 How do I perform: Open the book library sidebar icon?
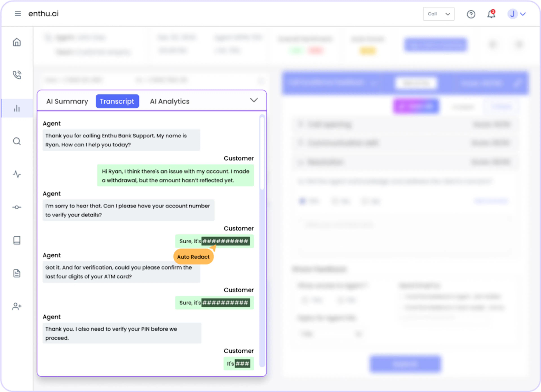tap(17, 240)
